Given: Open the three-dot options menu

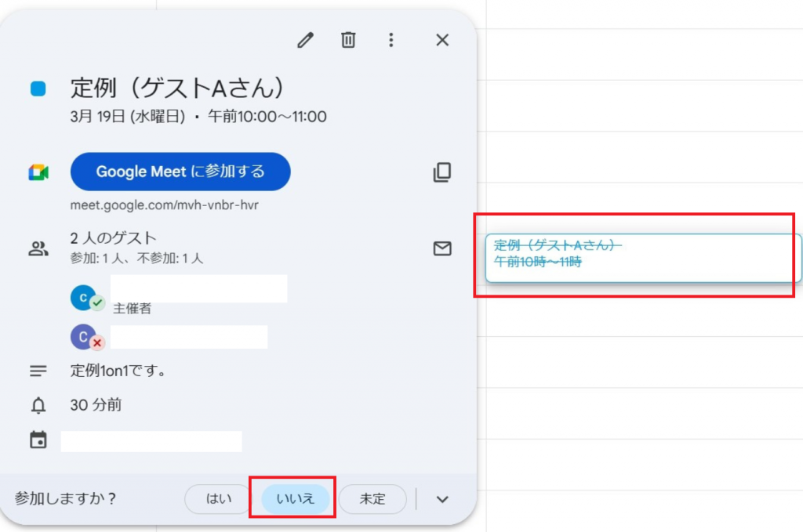Looking at the screenshot, I should click(391, 40).
